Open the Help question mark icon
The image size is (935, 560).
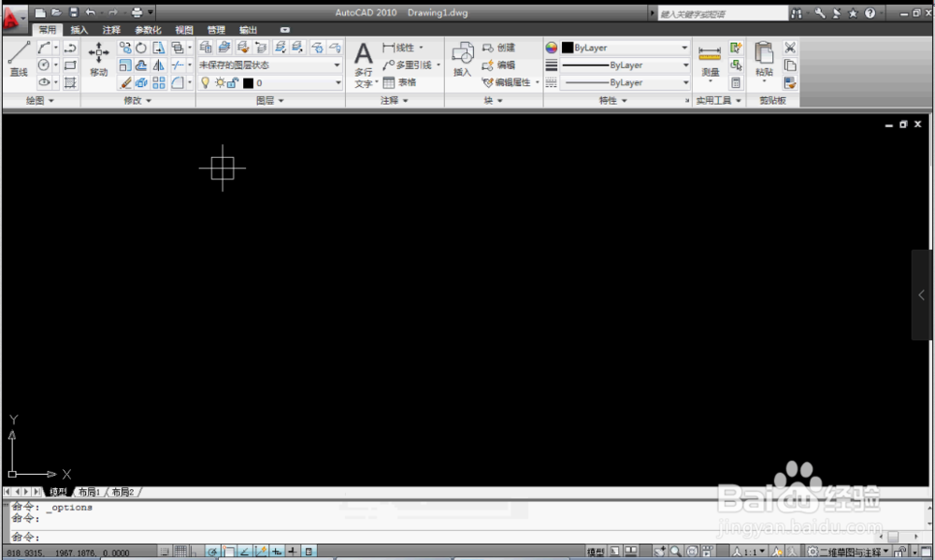click(x=870, y=12)
